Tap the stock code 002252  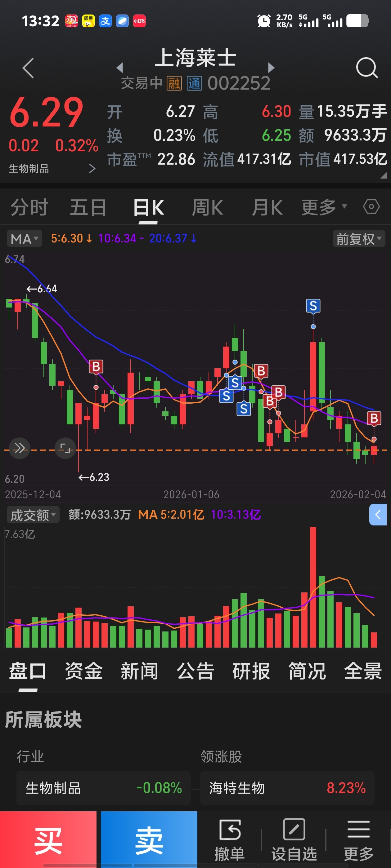point(239,83)
